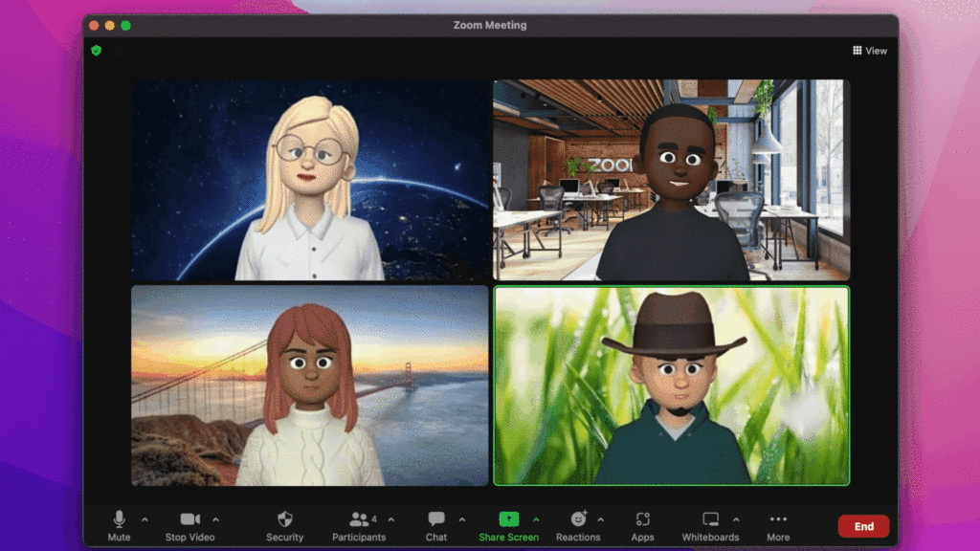
Task: Expand the arrow next to Participants
Action: coord(390,519)
